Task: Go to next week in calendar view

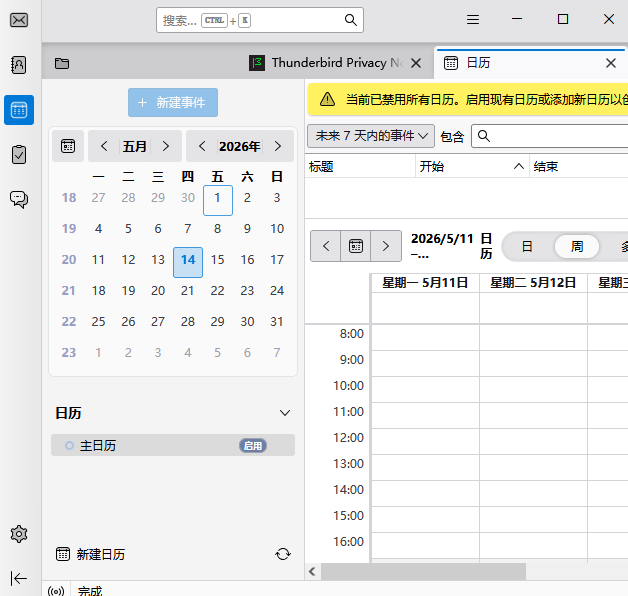Action: coord(386,246)
